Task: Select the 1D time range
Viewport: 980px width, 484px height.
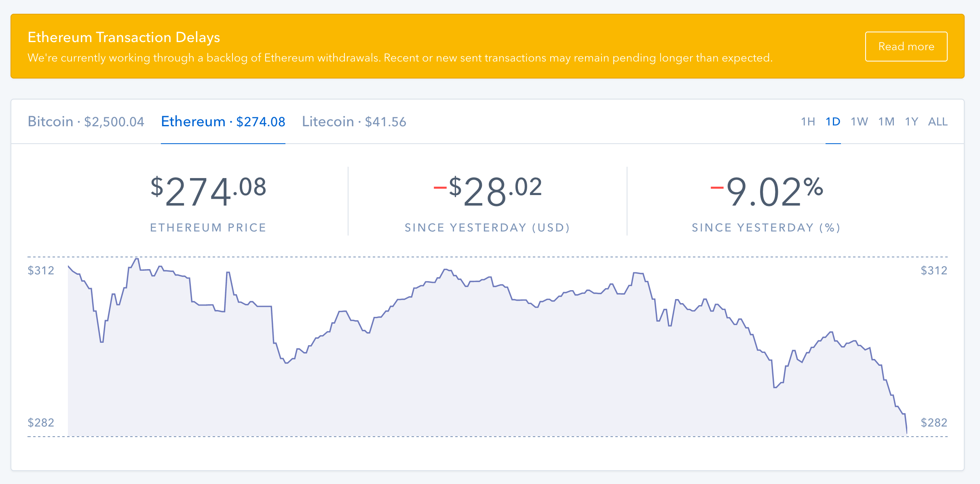Action: 833,122
